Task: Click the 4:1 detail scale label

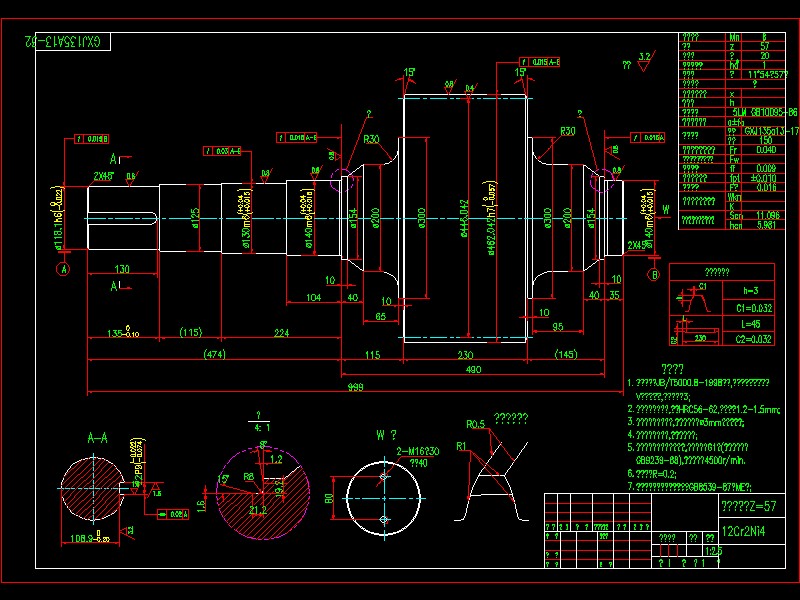Action: [x=262, y=428]
